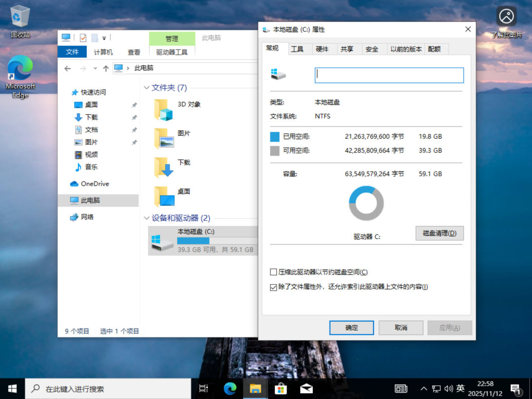Close the drive Properties dialog
The image size is (532, 399).
[x=468, y=30]
